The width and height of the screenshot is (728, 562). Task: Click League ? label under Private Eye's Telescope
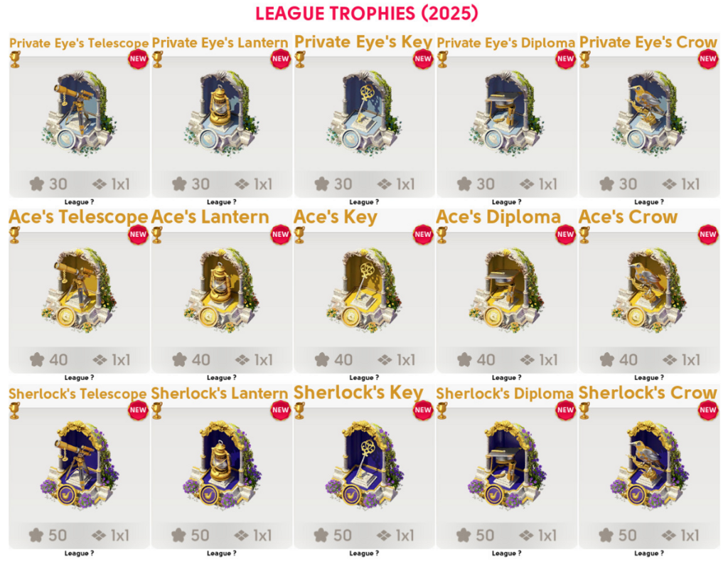pyautogui.click(x=79, y=202)
